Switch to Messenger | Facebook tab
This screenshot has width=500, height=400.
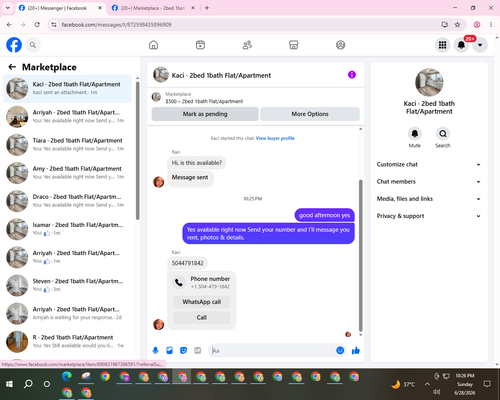click(x=61, y=8)
